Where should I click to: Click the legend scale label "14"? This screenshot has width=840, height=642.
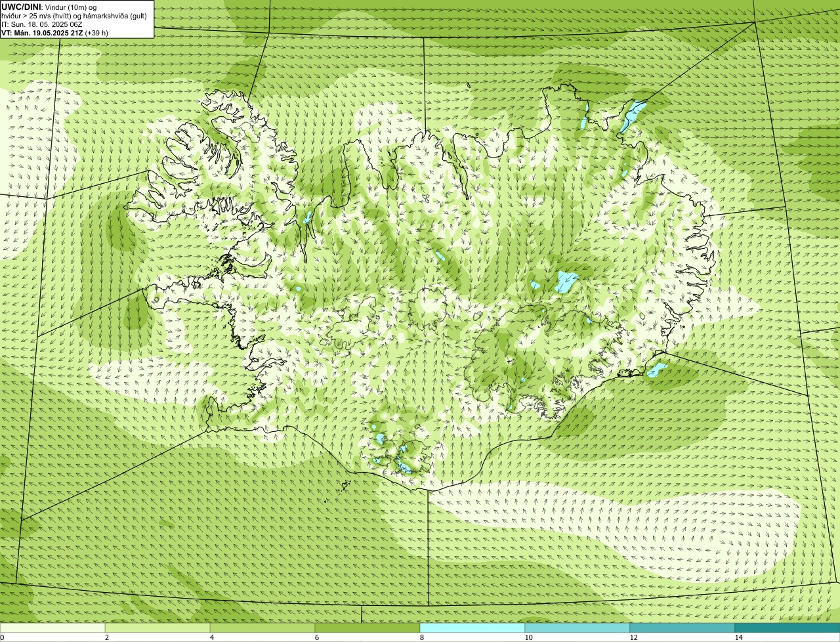tap(738, 637)
